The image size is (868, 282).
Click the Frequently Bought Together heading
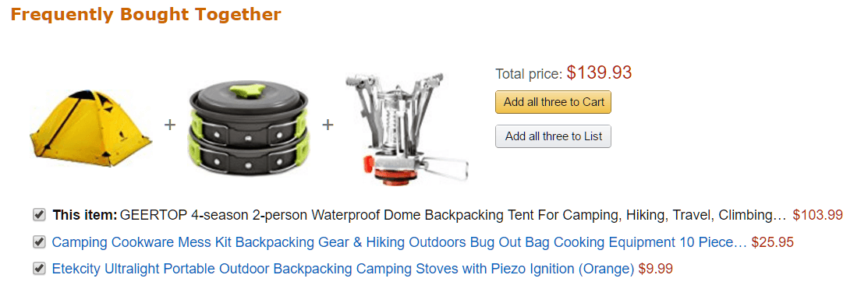pos(146,14)
